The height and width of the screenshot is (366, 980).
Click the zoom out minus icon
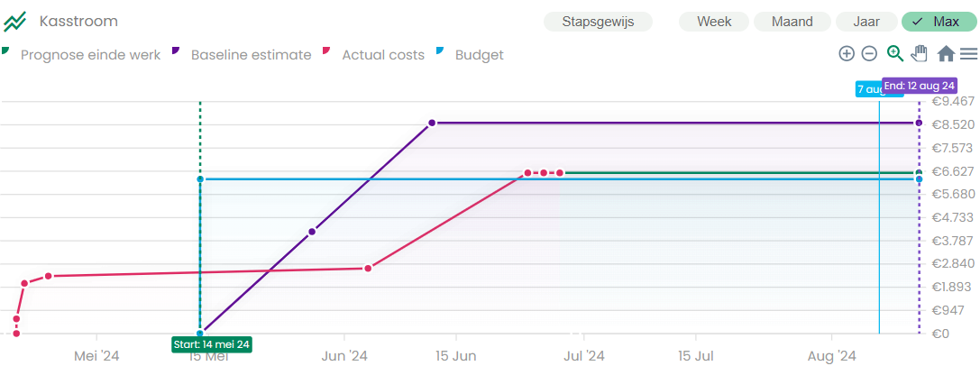coord(869,54)
